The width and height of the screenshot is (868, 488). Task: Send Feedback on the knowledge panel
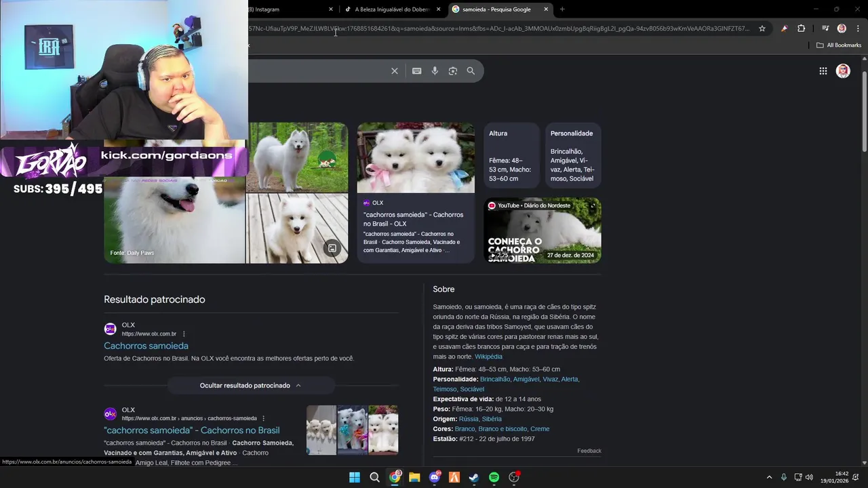tap(589, 451)
